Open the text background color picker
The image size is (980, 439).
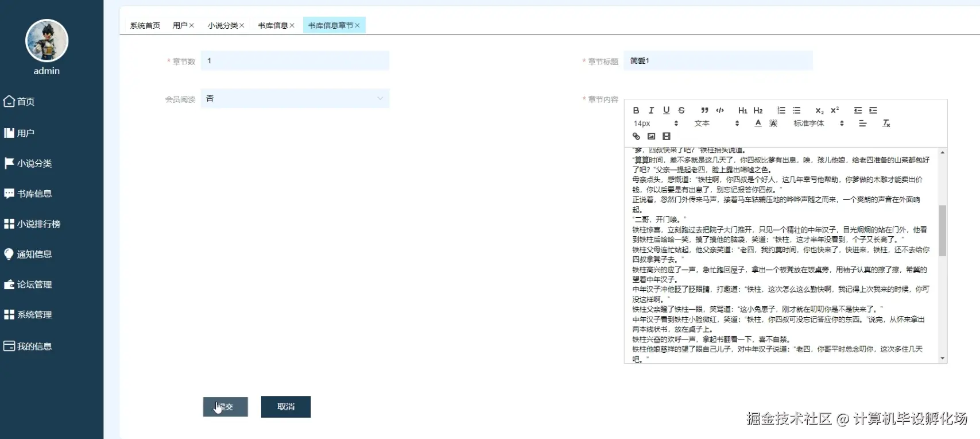pos(773,124)
